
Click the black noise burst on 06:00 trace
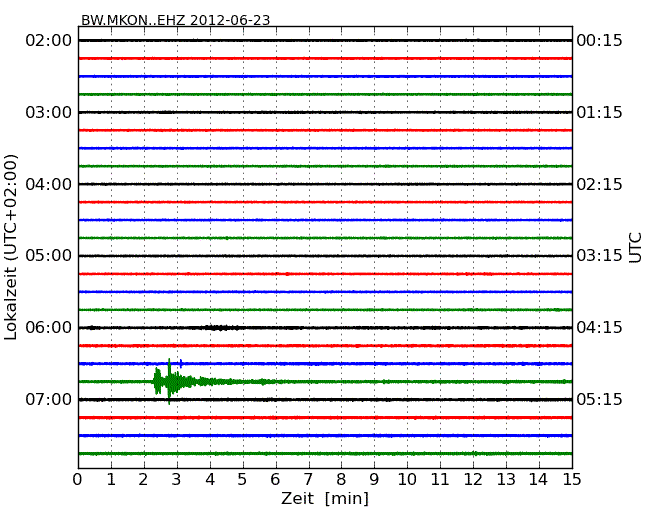[x=216, y=328]
